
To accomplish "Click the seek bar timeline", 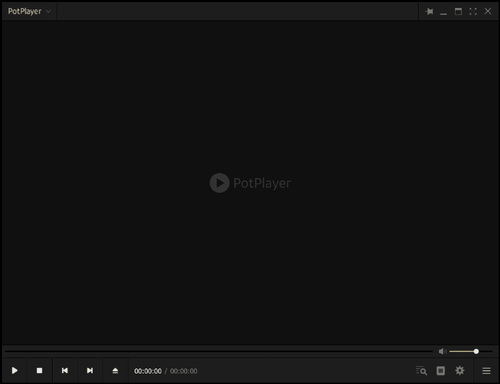I will tap(218, 351).
